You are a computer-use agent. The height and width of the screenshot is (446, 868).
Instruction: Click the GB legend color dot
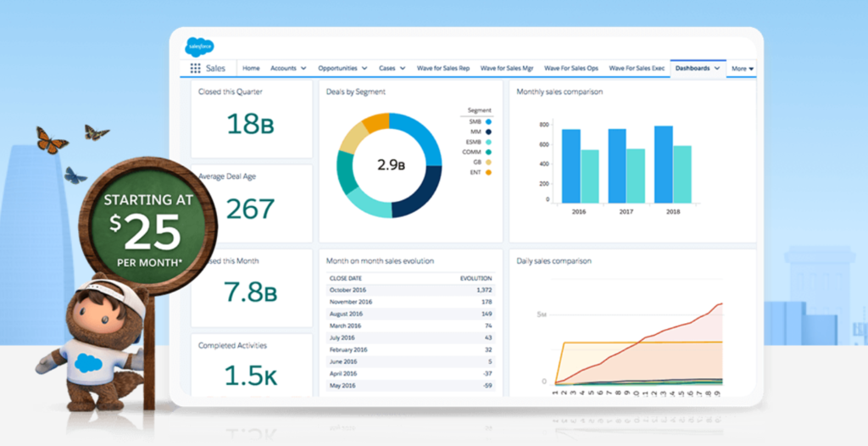pyautogui.click(x=488, y=162)
